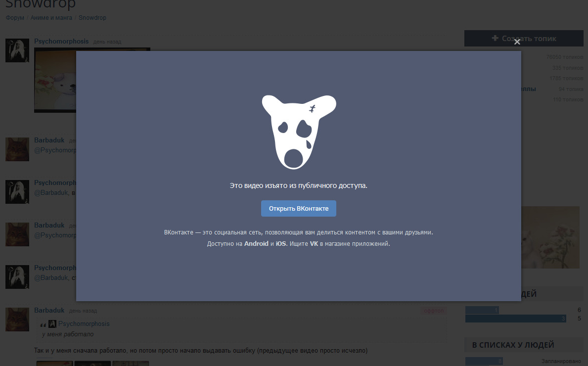Select Snowdrop breadcrumb link
Image resolution: width=588 pixels, height=366 pixels.
pyautogui.click(x=92, y=18)
